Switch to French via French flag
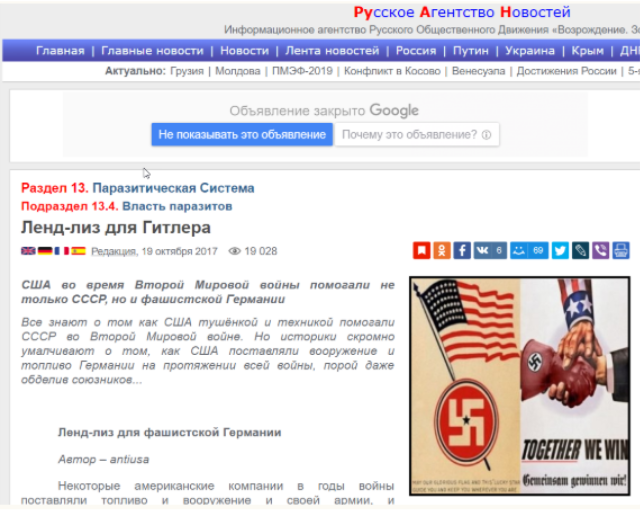640x510 pixels. tap(62, 251)
